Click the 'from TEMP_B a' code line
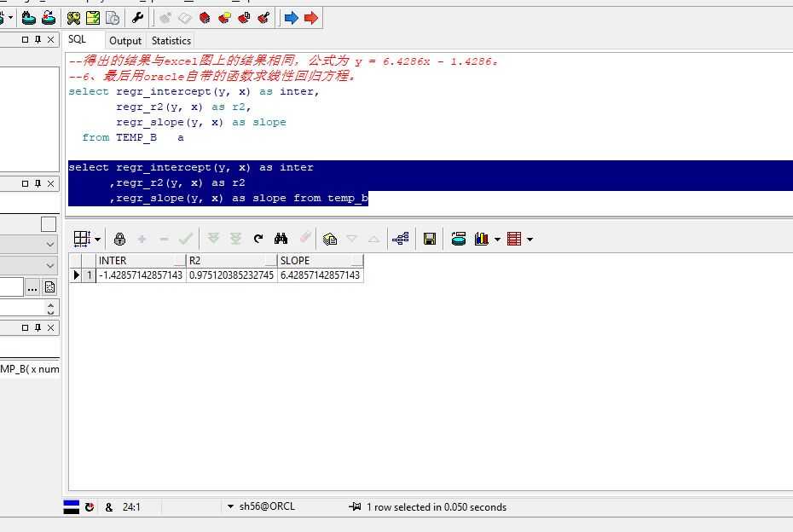Viewport: 793px width, 532px height. point(133,137)
